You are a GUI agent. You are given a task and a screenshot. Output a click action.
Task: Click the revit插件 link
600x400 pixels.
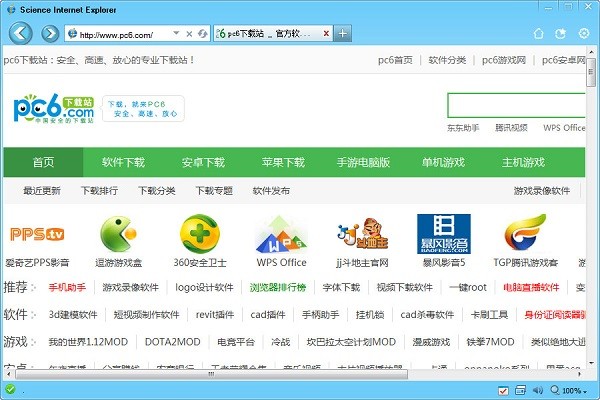pos(215,315)
